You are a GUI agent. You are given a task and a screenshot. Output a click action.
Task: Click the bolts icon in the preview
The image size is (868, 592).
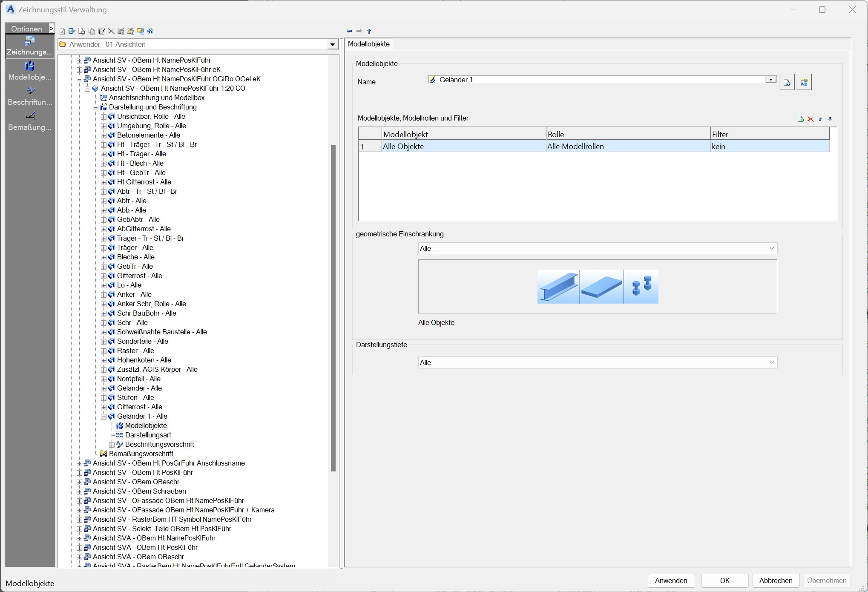coord(641,287)
